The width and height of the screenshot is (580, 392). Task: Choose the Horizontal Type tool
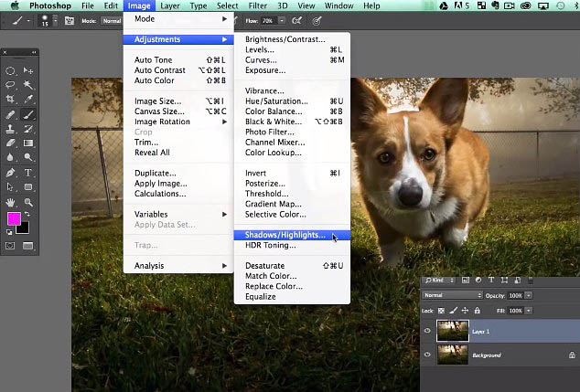pos(28,173)
